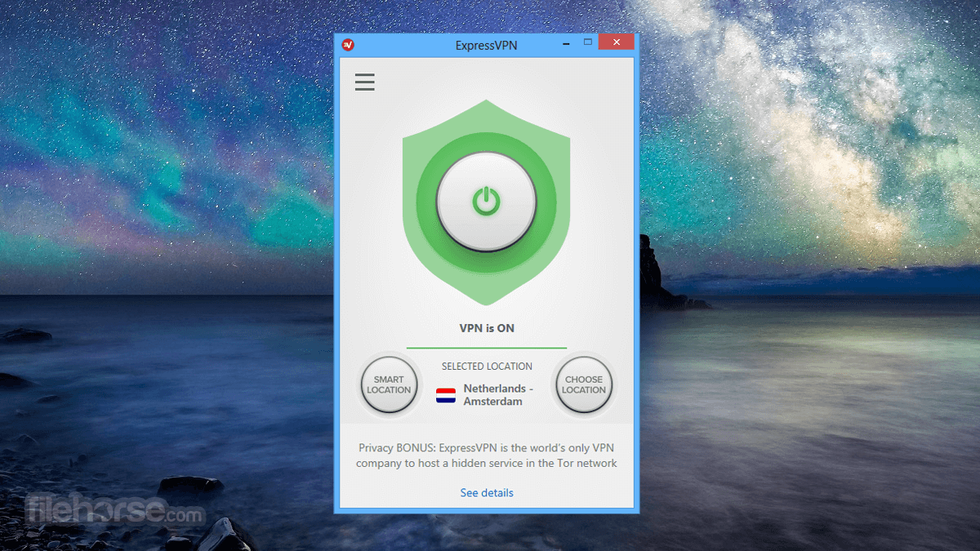Click the SELECTED LOCATION label

(487, 367)
